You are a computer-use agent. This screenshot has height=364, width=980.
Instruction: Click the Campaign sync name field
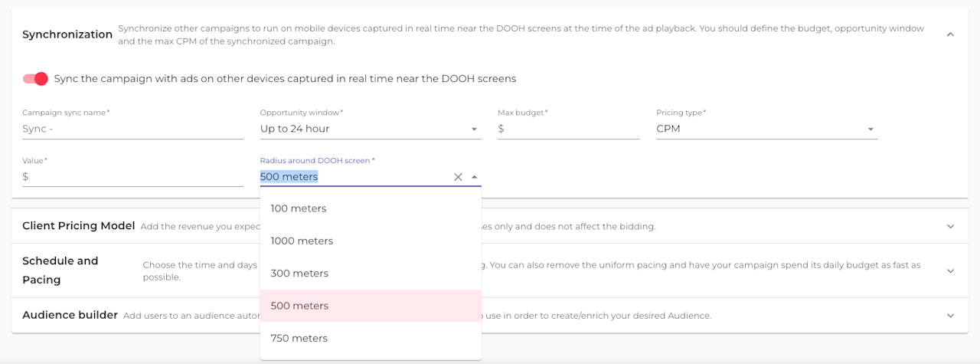point(133,129)
